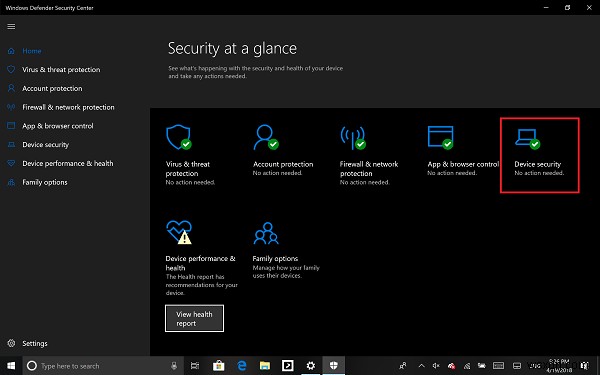Open Microsoft Store from the taskbar
This screenshot has width=600, height=375.
pos(218,366)
